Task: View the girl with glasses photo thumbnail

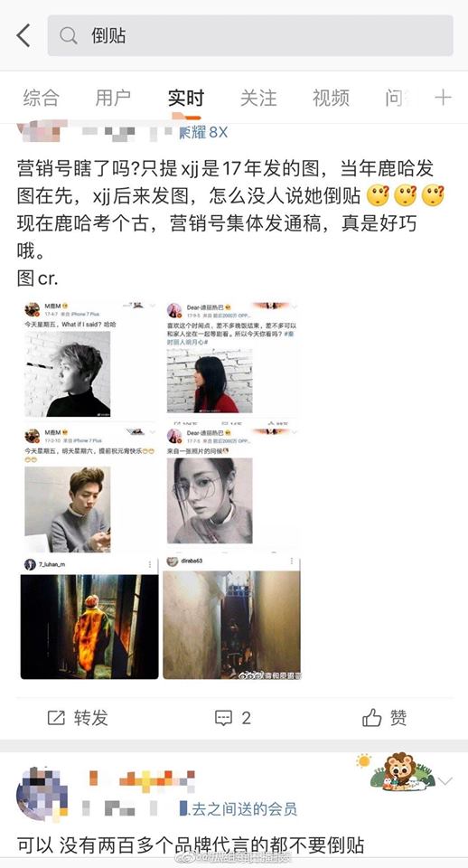Action: click(210, 500)
